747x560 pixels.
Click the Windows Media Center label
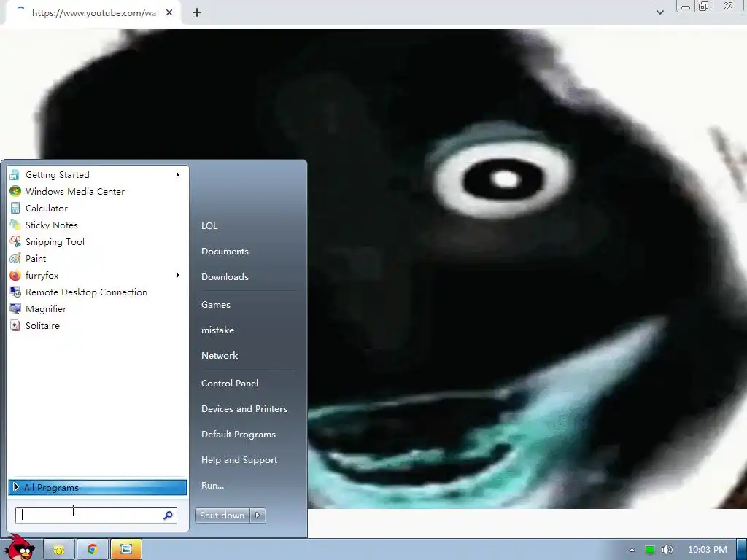[x=75, y=192]
